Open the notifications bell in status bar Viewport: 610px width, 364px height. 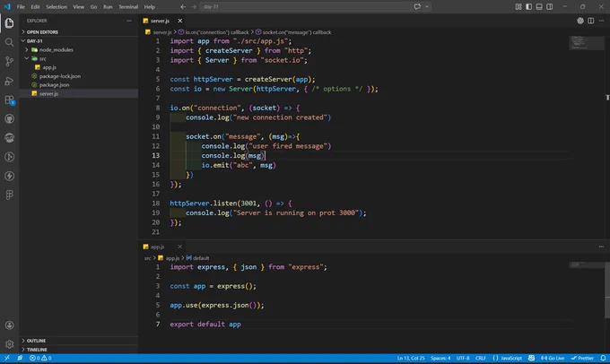click(x=603, y=358)
